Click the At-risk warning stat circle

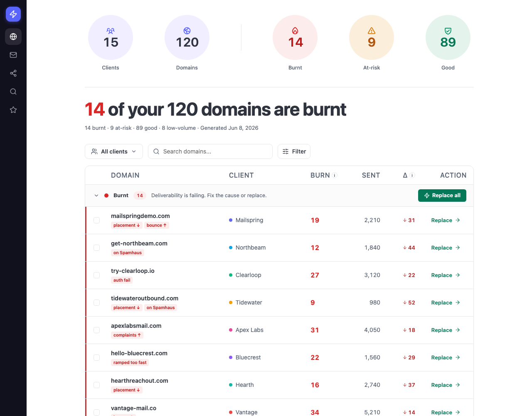point(372,37)
